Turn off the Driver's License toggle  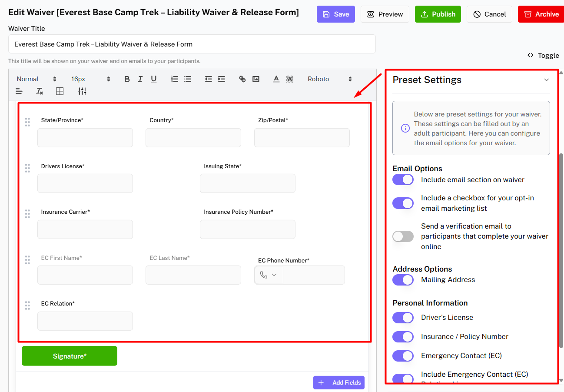point(403,318)
